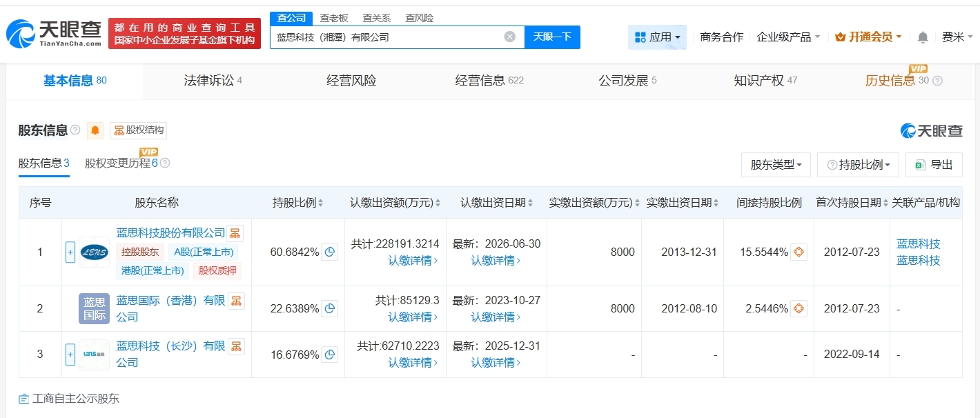The height and width of the screenshot is (418, 980).
Task: Open the 股东类型 dropdown filter
Action: [x=776, y=165]
